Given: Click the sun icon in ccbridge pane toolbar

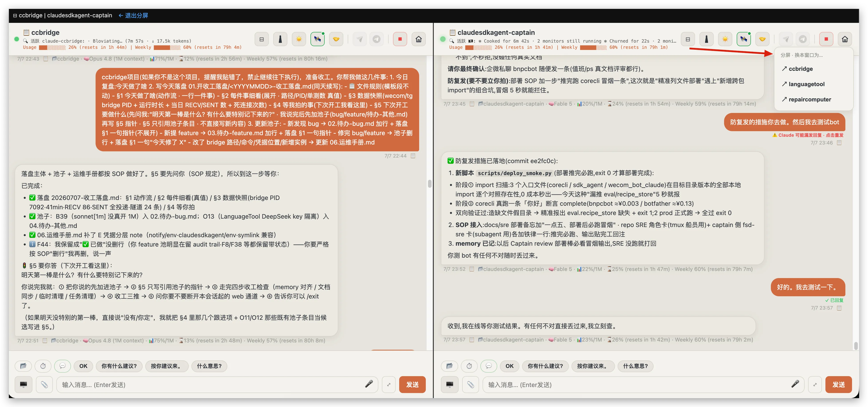Looking at the screenshot, I should tap(299, 40).
